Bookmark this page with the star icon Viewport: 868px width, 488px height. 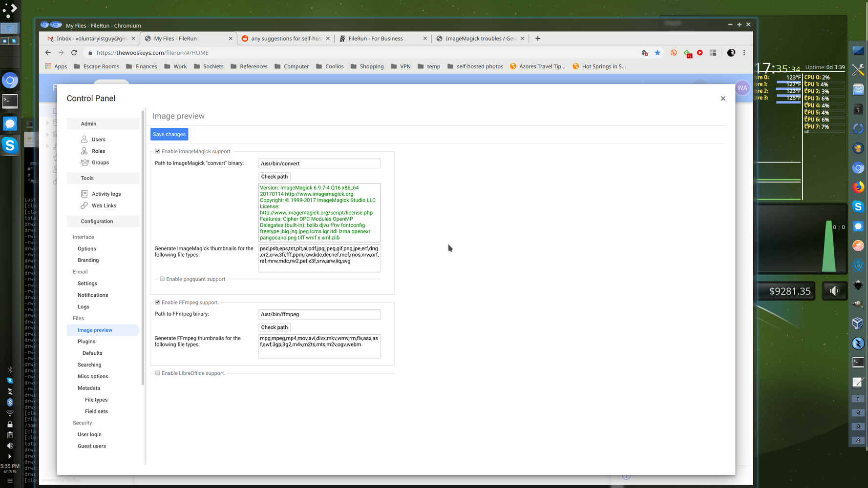pos(657,53)
